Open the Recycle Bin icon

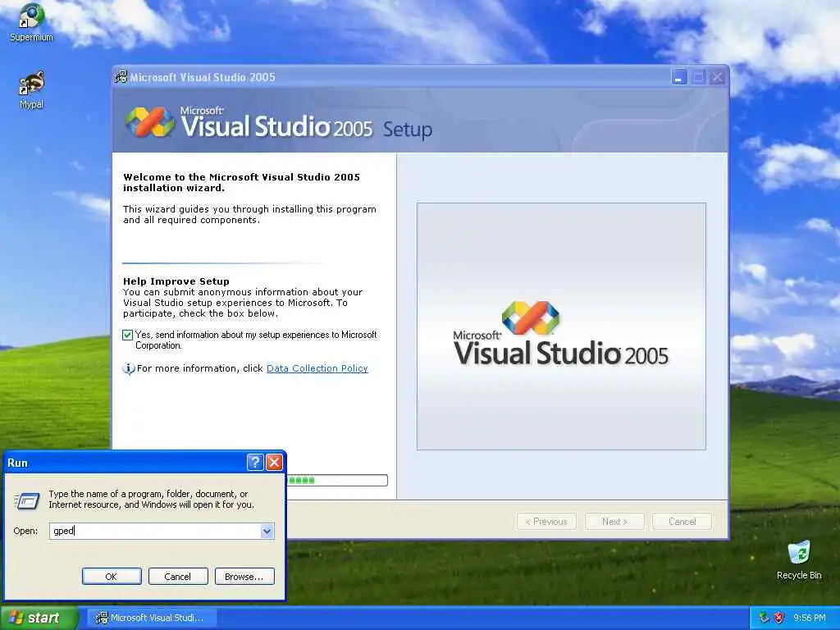click(x=799, y=560)
